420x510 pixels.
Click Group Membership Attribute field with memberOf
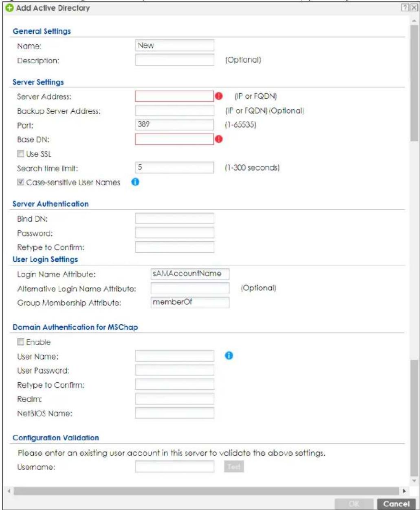pyautogui.click(x=190, y=302)
